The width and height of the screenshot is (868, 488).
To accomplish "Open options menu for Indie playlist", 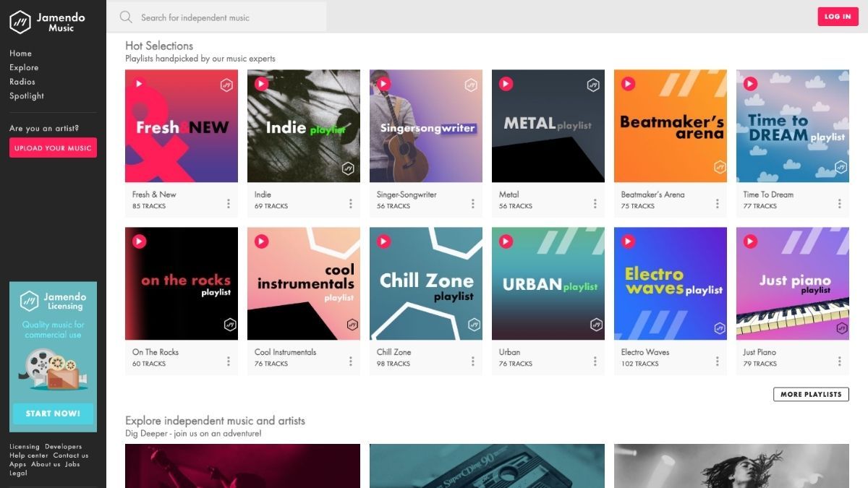I will [x=351, y=204].
